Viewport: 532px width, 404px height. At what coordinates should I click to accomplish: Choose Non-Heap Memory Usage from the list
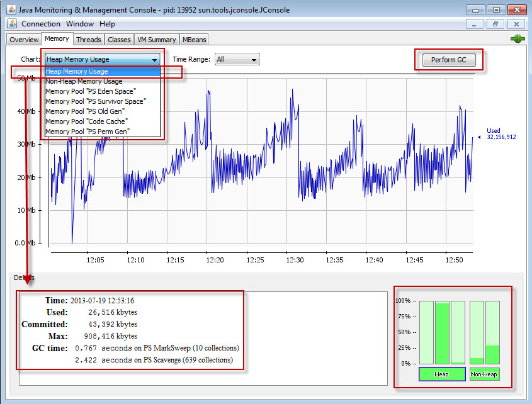pos(102,81)
